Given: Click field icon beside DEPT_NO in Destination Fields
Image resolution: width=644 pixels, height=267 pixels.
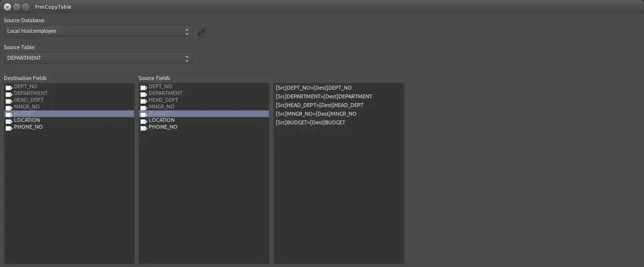Looking at the screenshot, I should coord(9,87).
